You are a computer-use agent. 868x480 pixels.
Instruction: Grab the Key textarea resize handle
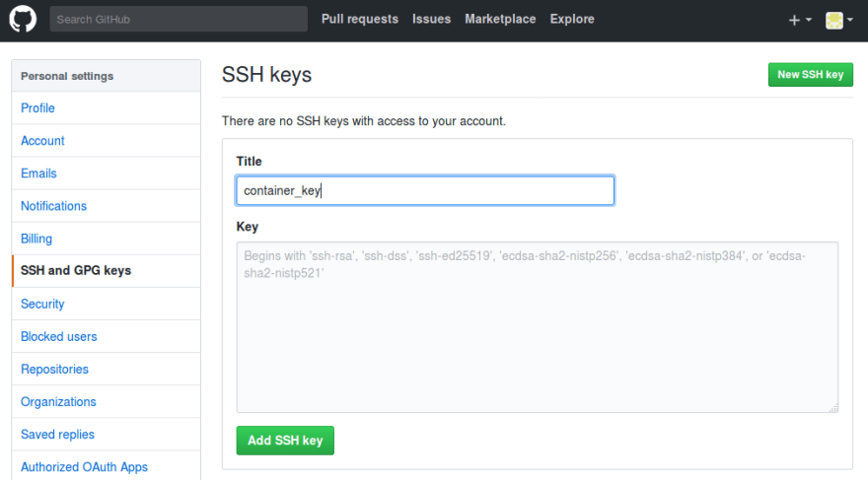pos(833,408)
